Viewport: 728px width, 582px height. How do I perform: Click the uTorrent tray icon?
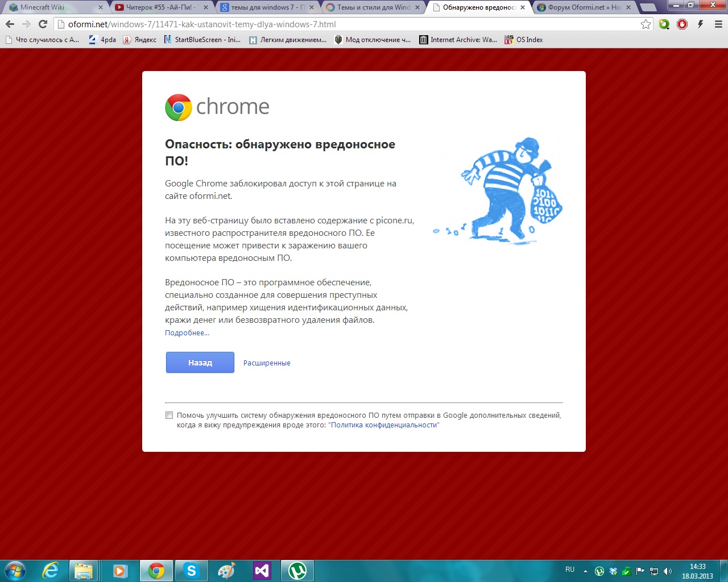[x=599, y=571]
